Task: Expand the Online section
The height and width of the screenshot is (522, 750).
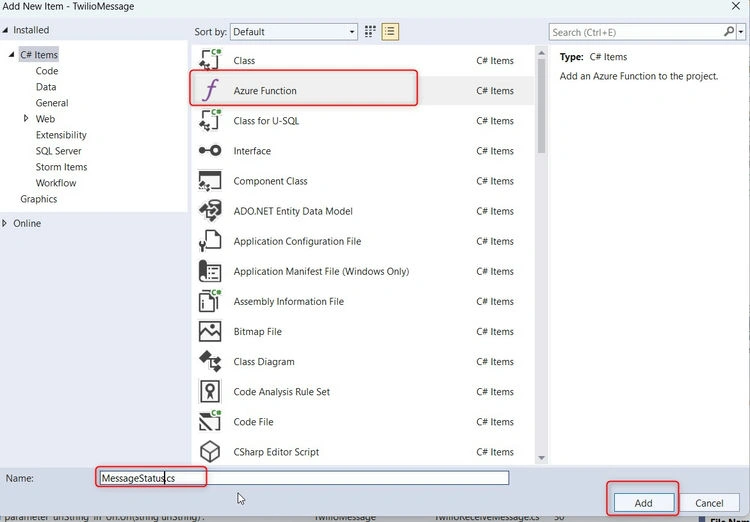Action: pos(5,223)
